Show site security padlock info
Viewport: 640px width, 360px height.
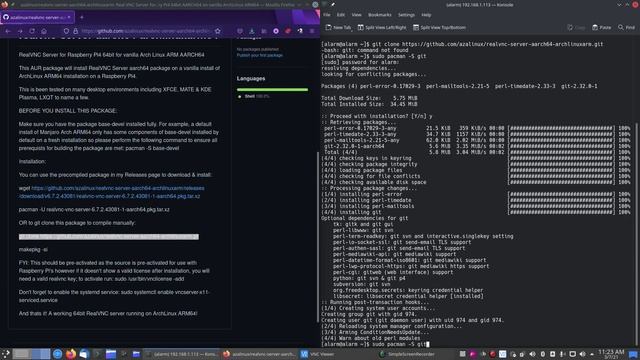click(76, 31)
